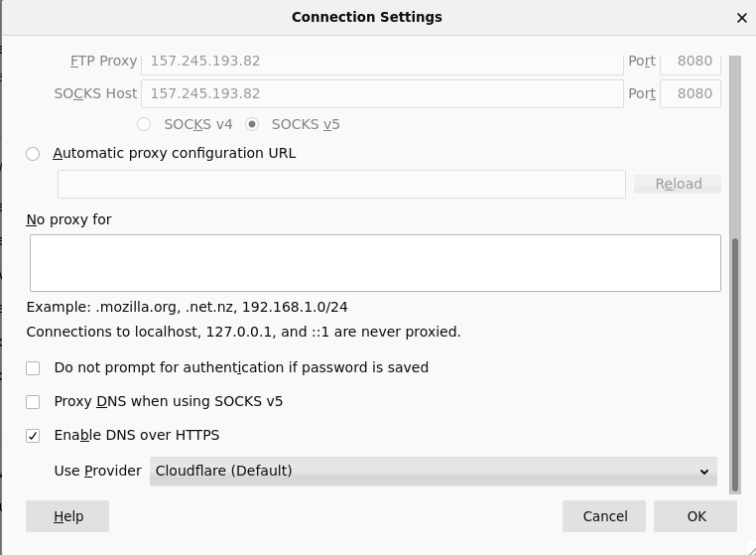Image resolution: width=756 pixels, height=555 pixels.
Task: Select the SOCKS v4 radio option
Action: [144, 124]
